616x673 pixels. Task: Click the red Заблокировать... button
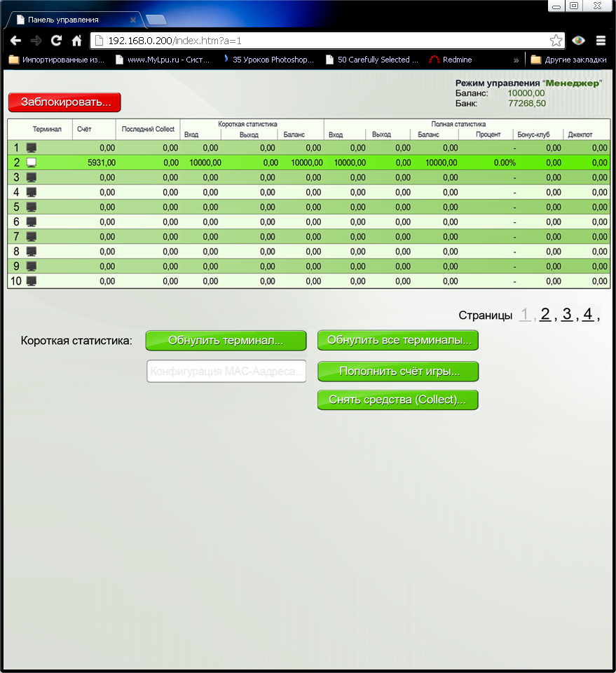(64, 102)
